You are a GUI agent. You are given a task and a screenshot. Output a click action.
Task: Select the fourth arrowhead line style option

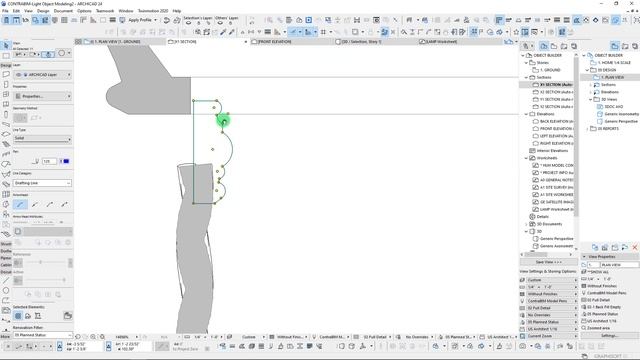point(64,204)
